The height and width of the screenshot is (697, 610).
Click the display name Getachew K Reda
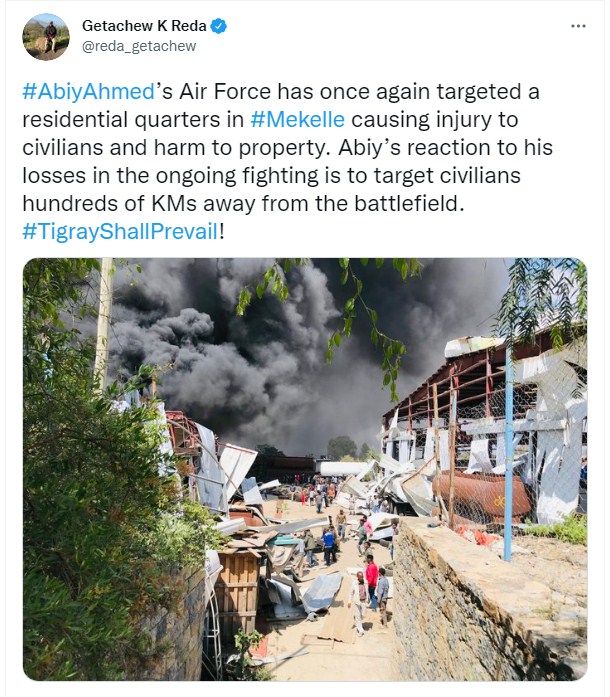tap(144, 26)
